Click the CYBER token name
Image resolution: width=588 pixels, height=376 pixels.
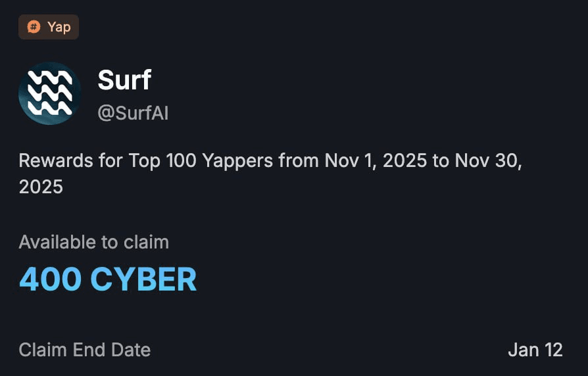[x=143, y=279]
